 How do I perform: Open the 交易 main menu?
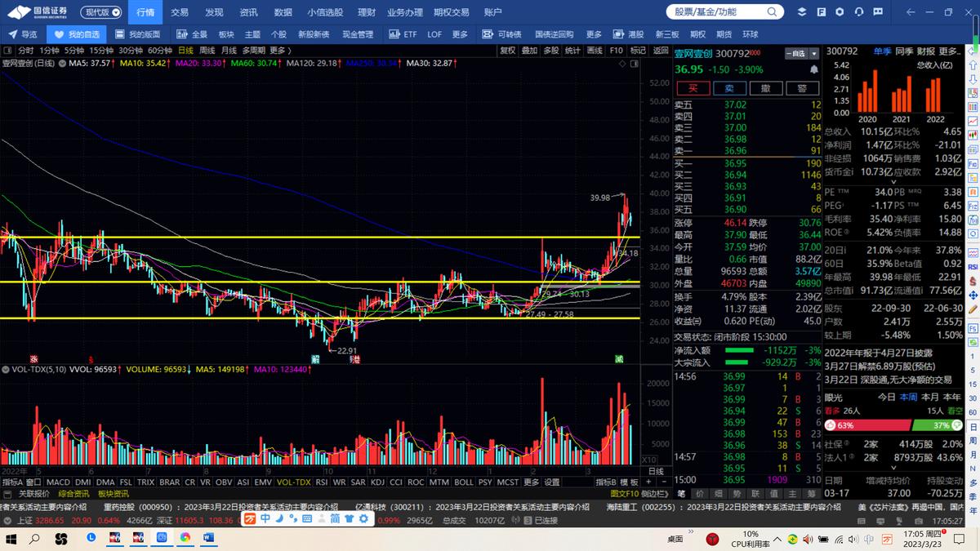pos(180,12)
